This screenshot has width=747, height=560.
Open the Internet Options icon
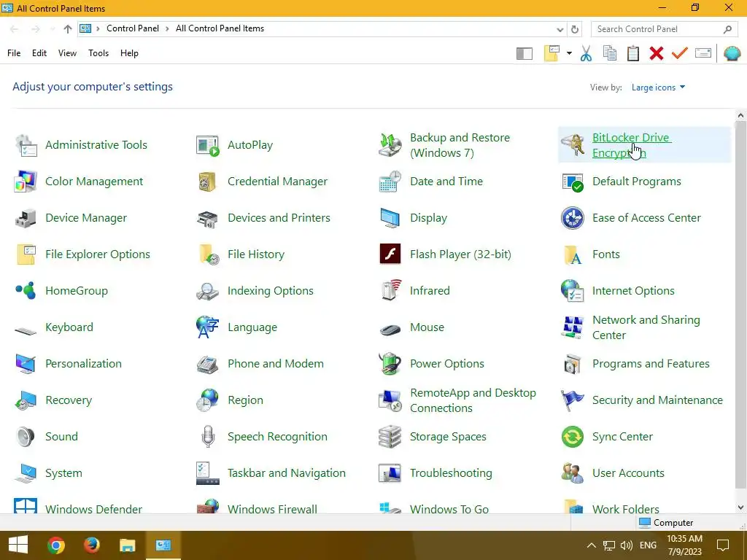click(x=572, y=290)
